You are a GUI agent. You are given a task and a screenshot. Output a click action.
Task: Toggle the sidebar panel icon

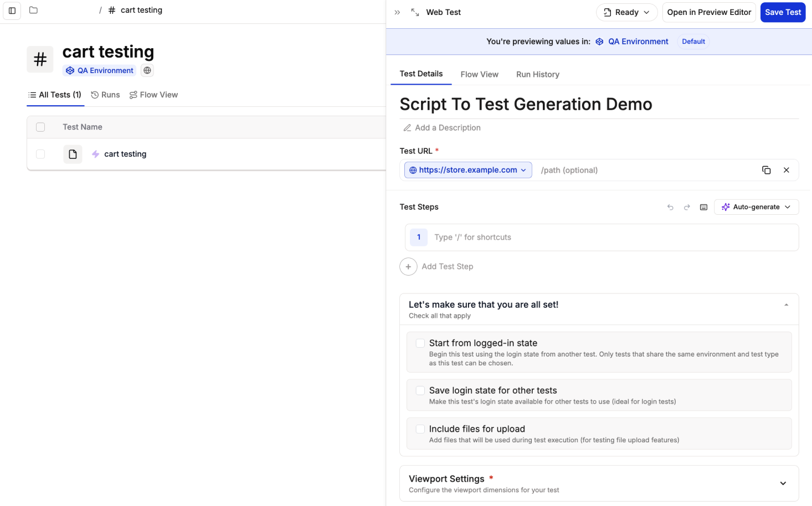click(x=12, y=11)
